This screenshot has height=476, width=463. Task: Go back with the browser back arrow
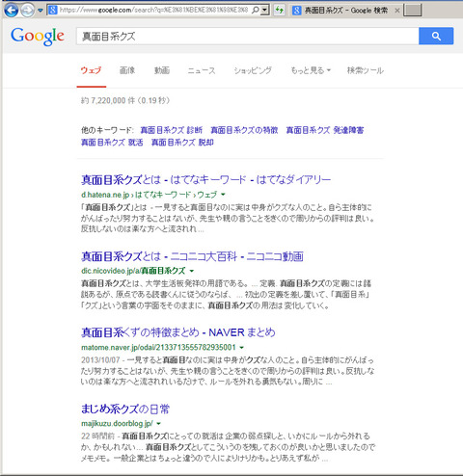tap(11, 11)
